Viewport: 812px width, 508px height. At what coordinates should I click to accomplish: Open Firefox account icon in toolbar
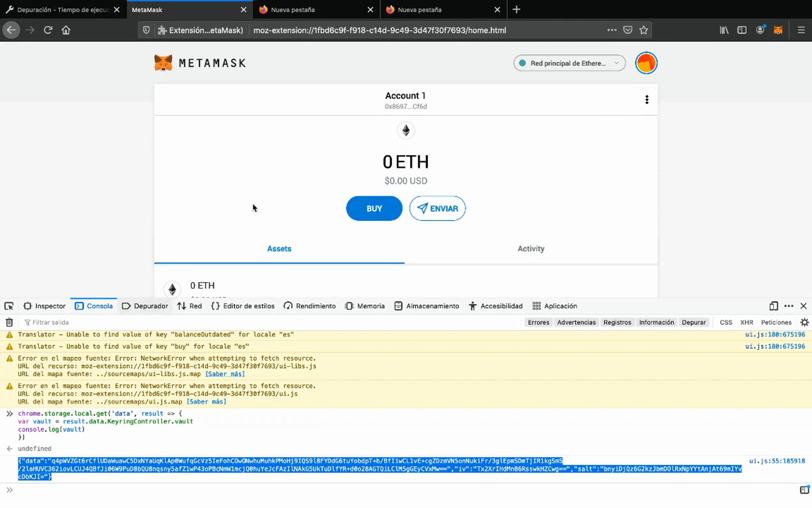[760, 30]
